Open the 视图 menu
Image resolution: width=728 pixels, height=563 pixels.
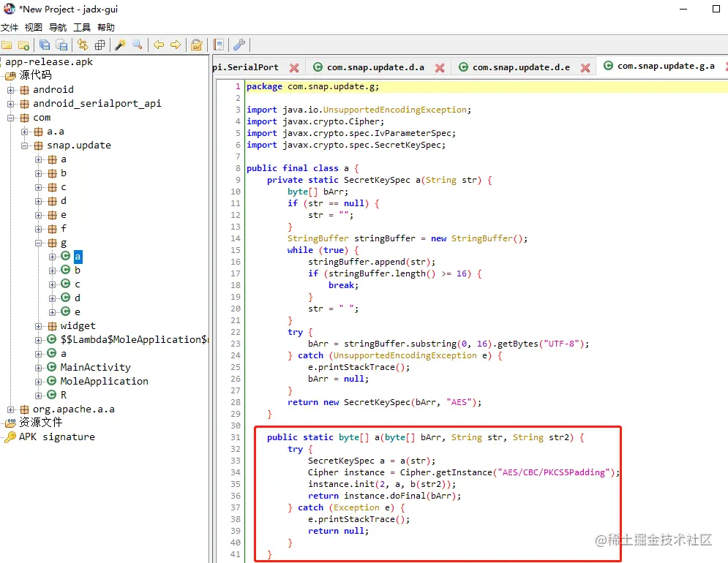(34, 27)
